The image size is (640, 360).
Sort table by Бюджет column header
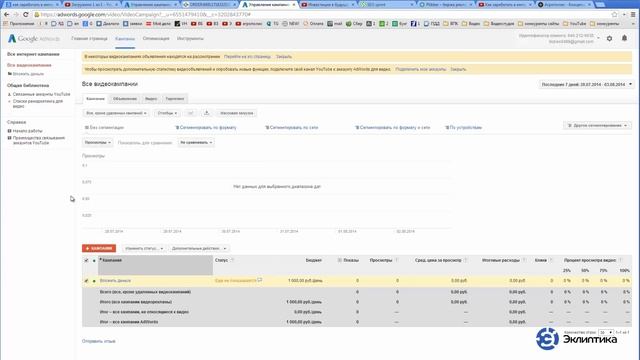(x=313, y=260)
